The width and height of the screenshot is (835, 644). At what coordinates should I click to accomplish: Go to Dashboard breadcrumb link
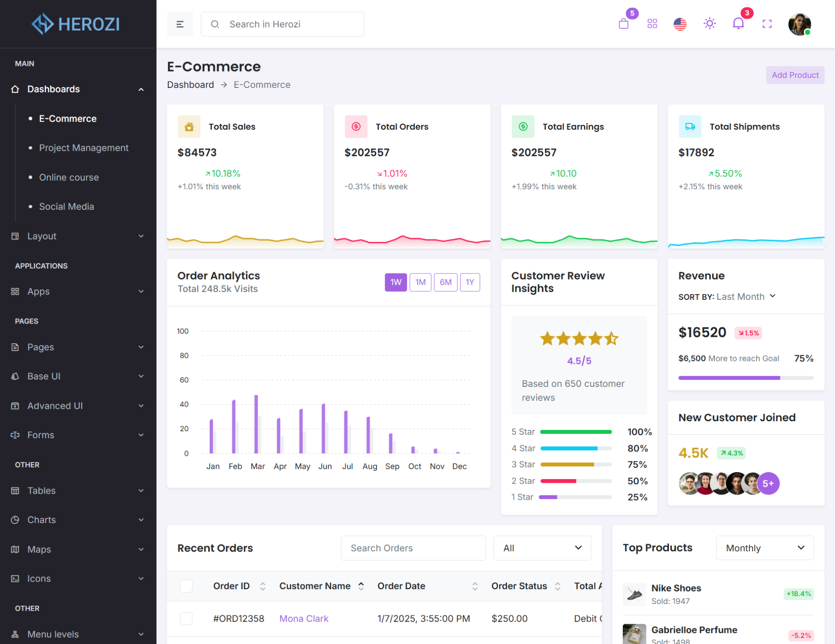[x=190, y=85]
